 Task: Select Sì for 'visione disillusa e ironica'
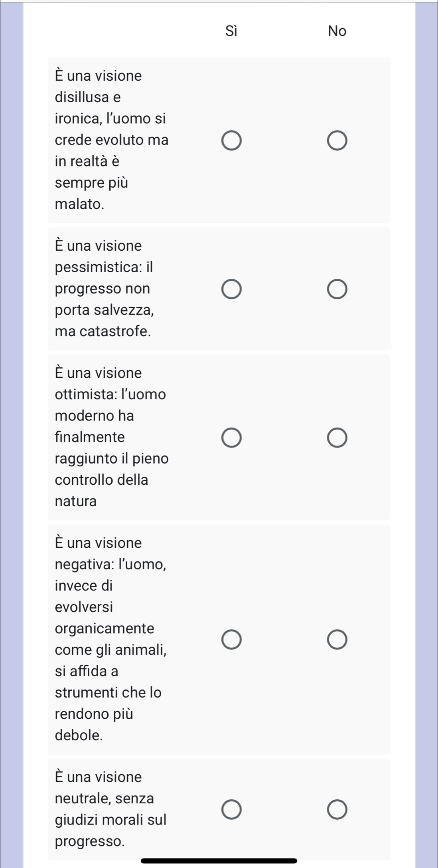coord(231,141)
